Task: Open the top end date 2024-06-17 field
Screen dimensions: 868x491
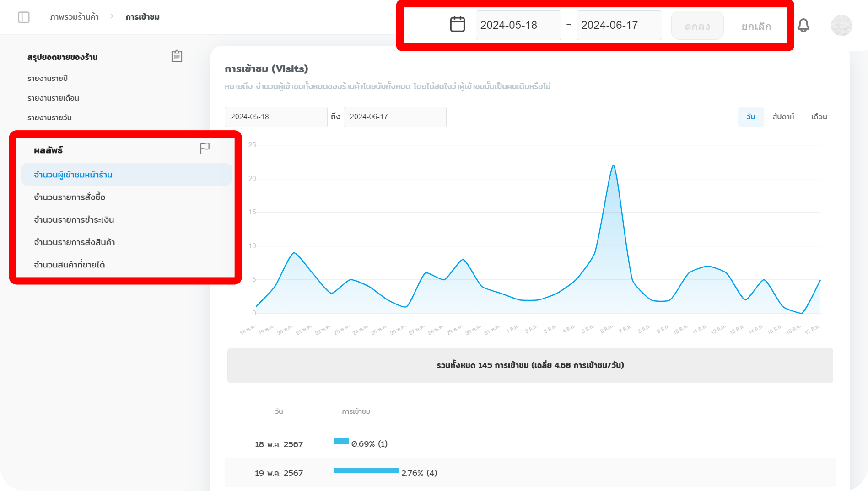Action: pyautogui.click(x=619, y=25)
